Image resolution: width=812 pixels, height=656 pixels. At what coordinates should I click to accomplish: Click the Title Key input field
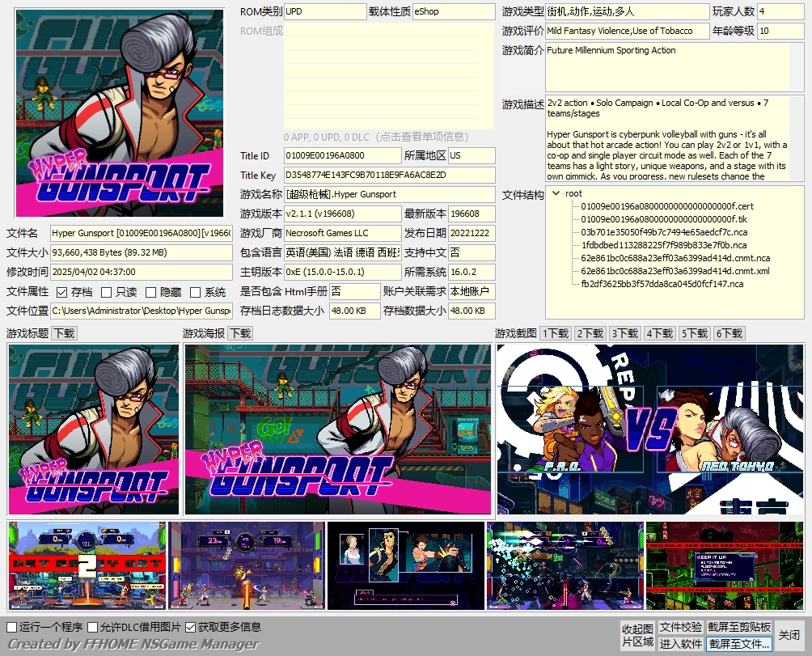tap(389, 176)
